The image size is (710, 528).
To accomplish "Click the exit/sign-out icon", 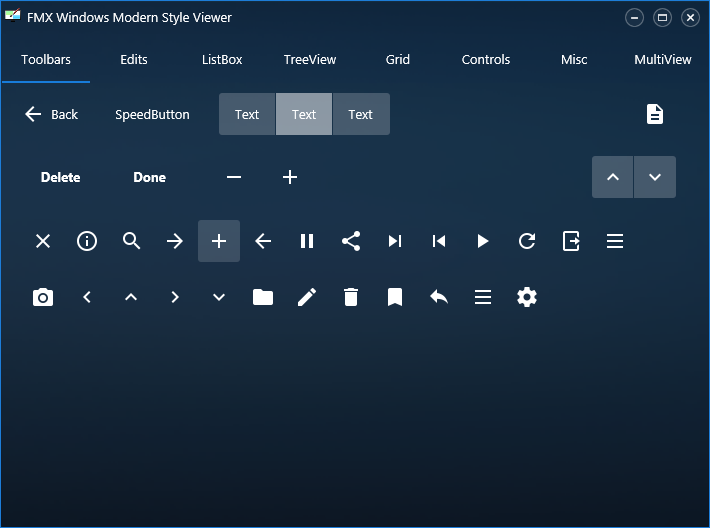I will [571, 241].
